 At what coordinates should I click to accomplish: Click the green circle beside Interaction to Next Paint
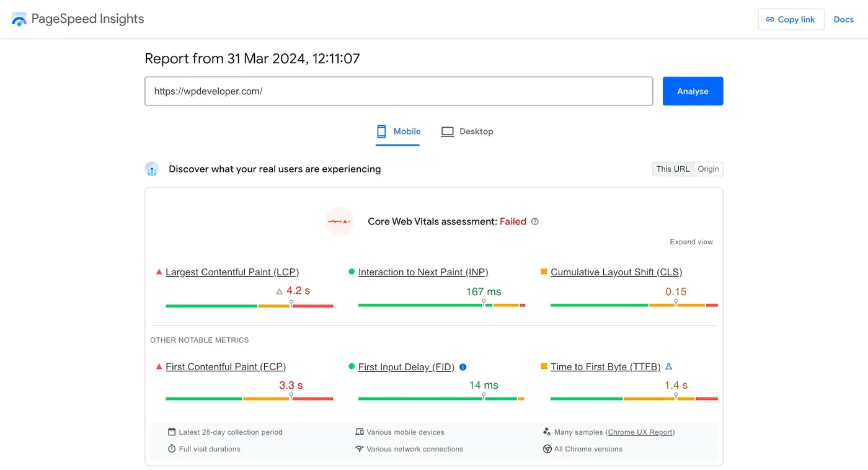pos(352,272)
